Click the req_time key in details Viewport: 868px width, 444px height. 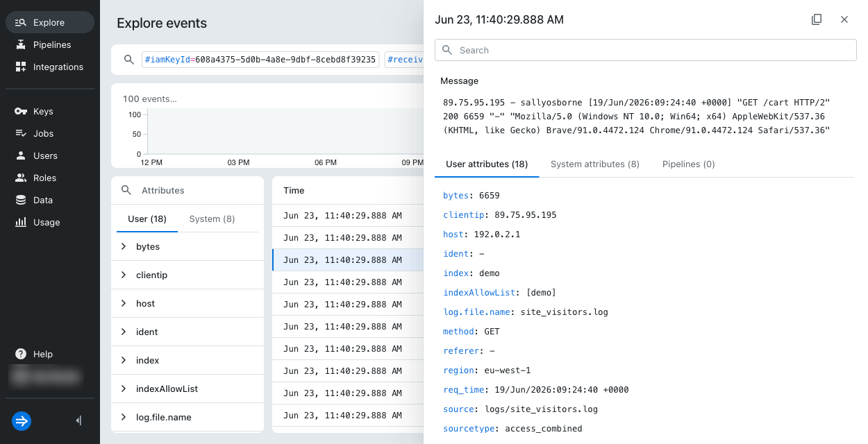(464, 390)
